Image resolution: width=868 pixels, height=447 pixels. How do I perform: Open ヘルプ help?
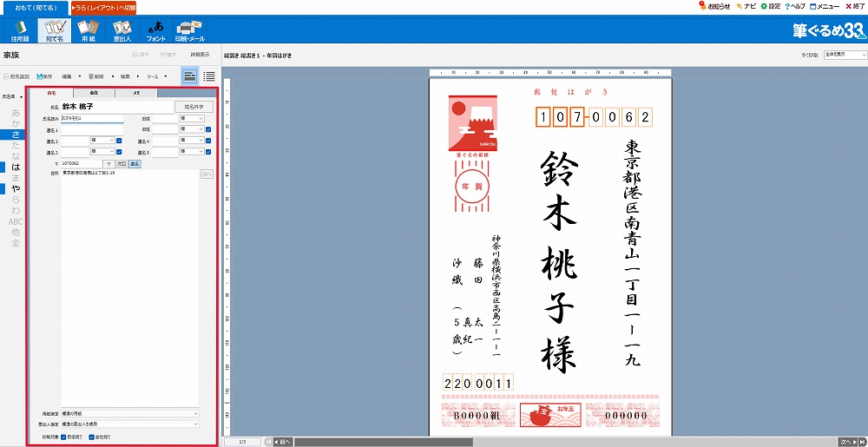tap(795, 6)
